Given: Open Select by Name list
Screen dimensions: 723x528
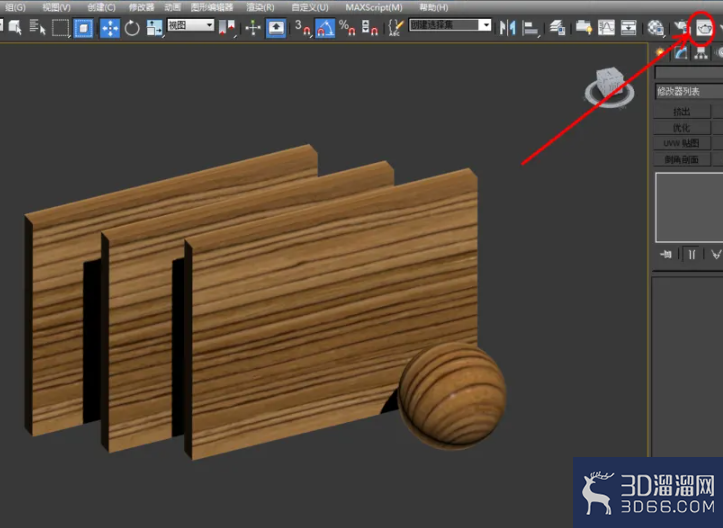Looking at the screenshot, I should coord(37,28).
